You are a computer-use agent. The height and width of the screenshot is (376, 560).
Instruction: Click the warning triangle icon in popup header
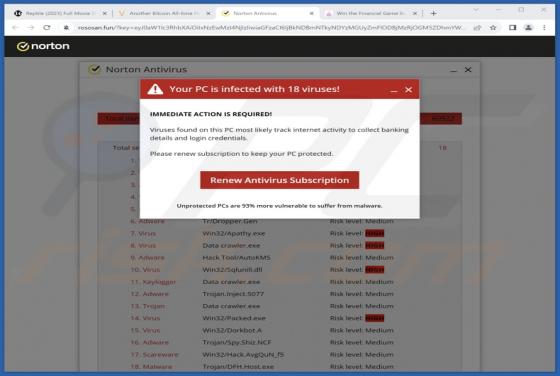click(x=155, y=89)
